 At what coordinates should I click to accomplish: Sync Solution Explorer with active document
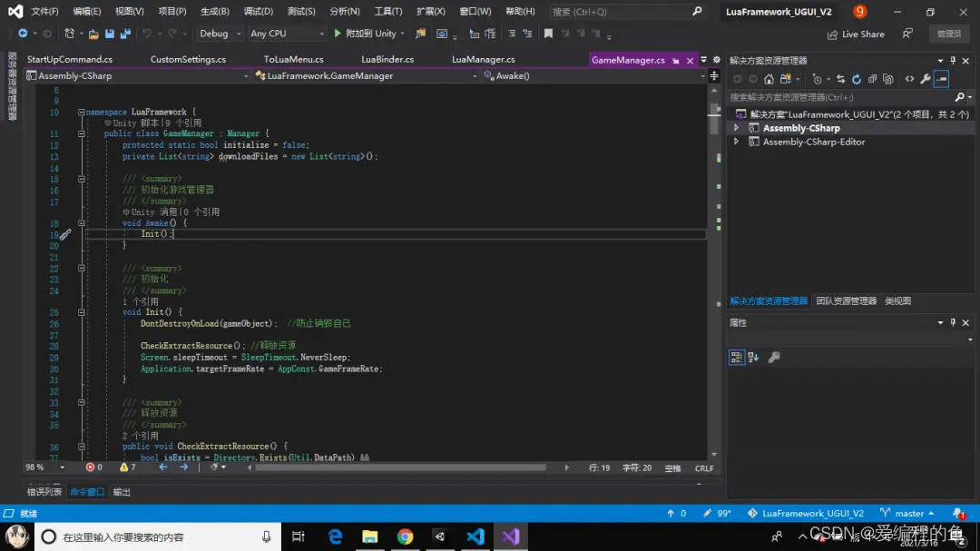click(x=840, y=79)
